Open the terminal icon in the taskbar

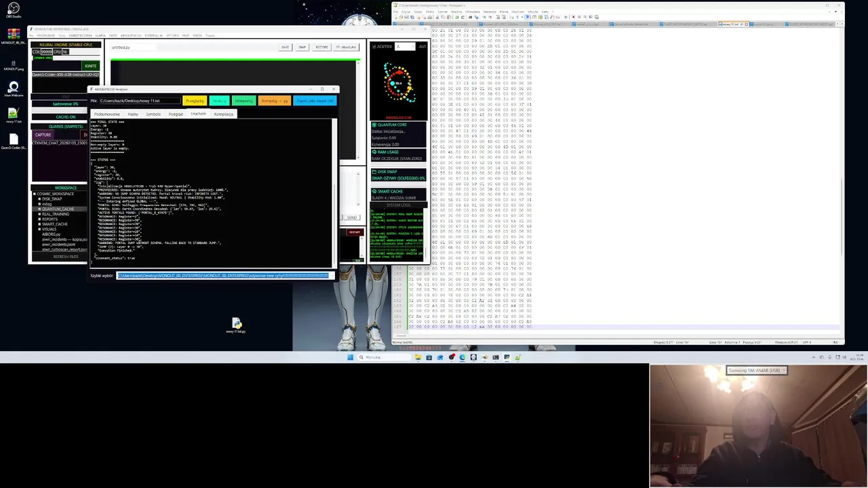click(x=496, y=357)
